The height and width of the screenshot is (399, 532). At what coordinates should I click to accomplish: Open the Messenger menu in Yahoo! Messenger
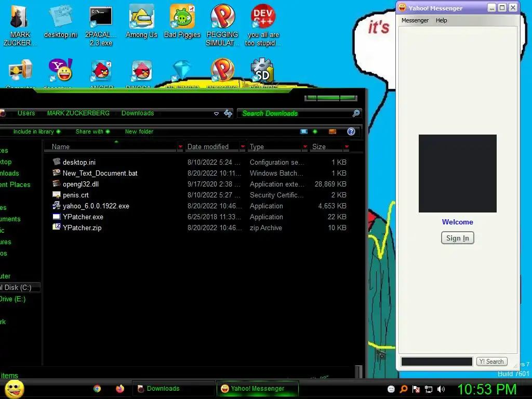415,20
